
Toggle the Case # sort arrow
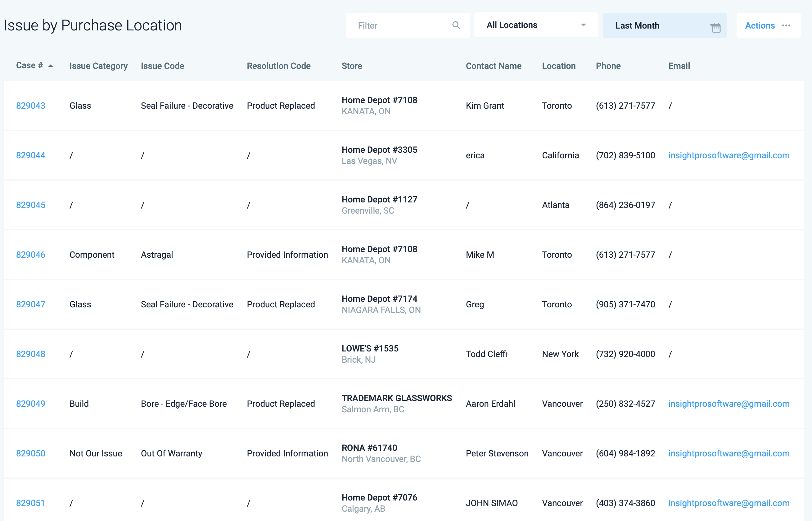[51, 66]
